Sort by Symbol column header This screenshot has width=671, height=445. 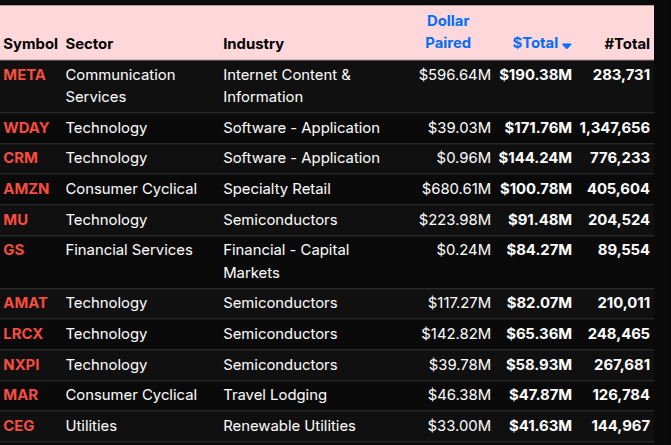point(30,44)
